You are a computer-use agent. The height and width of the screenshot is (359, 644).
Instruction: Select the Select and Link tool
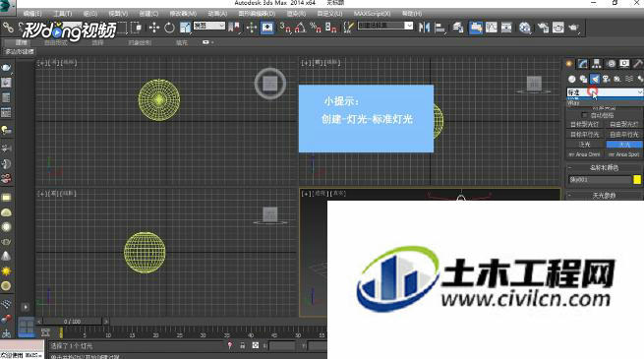click(x=8, y=28)
